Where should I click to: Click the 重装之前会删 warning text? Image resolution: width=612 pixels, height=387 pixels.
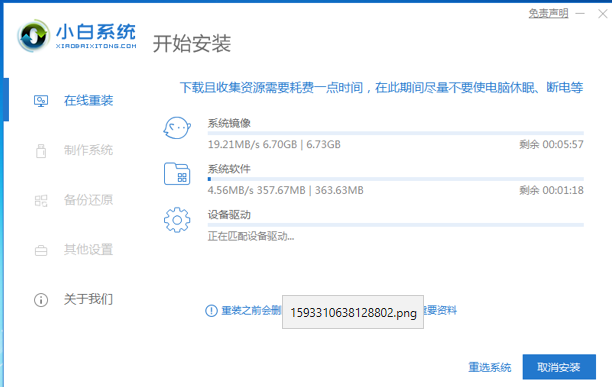(x=251, y=311)
